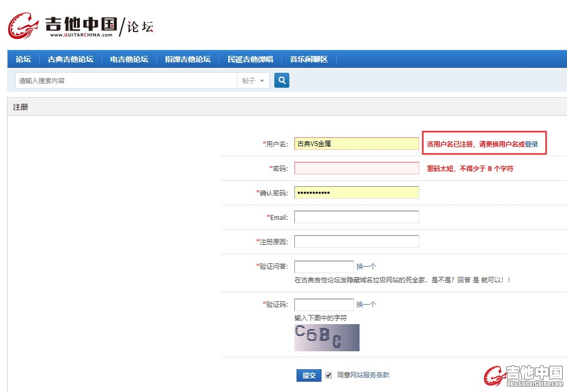Viewport: 567px width, 392px height.
Task: Click the Email input field
Action: point(356,217)
